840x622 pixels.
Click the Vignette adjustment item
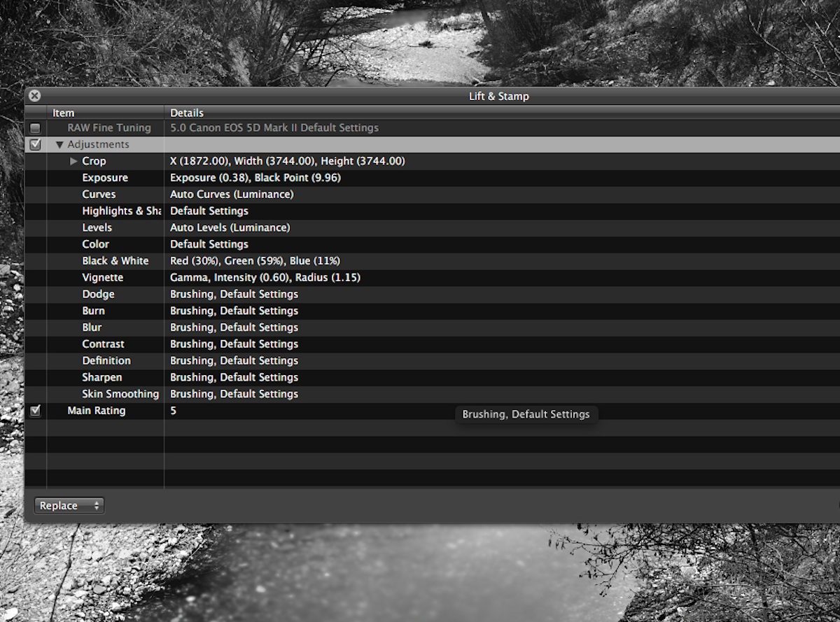(x=102, y=278)
